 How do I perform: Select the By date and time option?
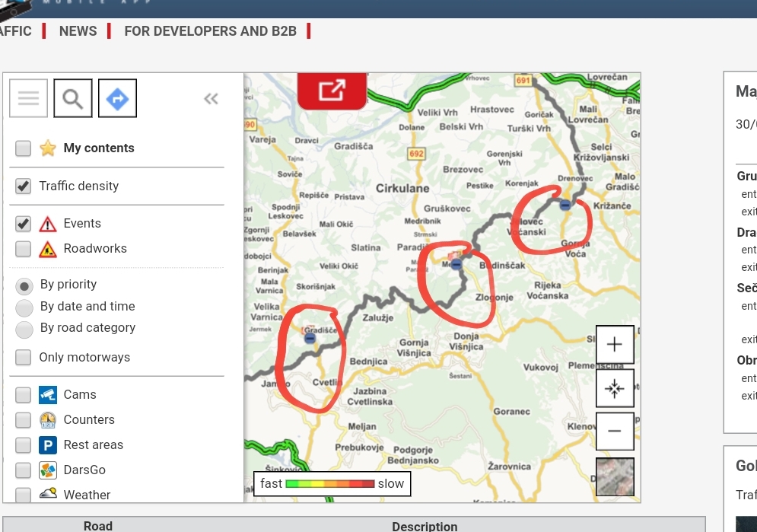pos(25,307)
